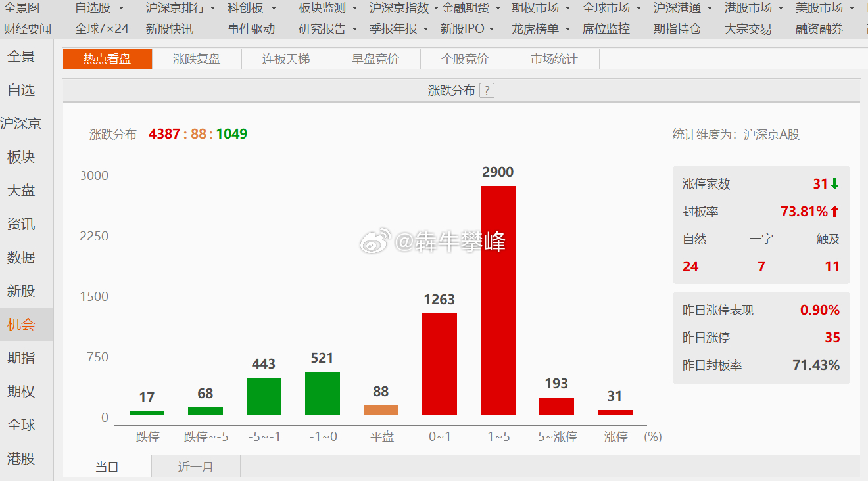Image resolution: width=868 pixels, height=481 pixels.
Task: Open 新股快讯 menu item
Action: 170,29
